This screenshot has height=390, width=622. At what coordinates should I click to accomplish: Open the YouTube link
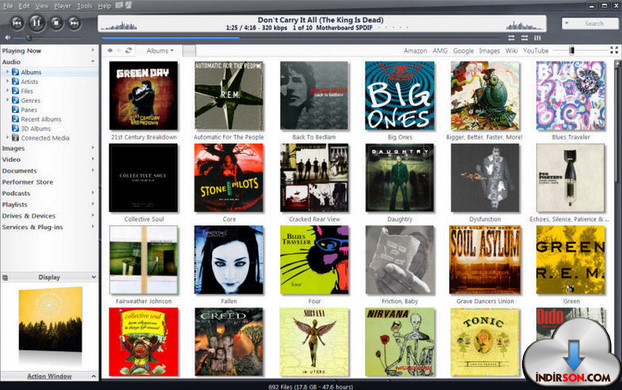(x=536, y=51)
